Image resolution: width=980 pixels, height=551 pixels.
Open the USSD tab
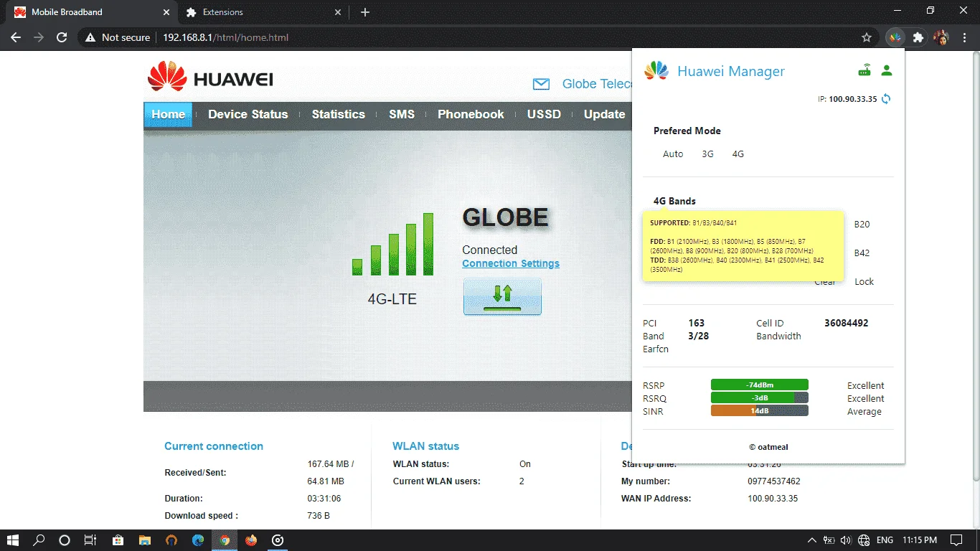(544, 114)
